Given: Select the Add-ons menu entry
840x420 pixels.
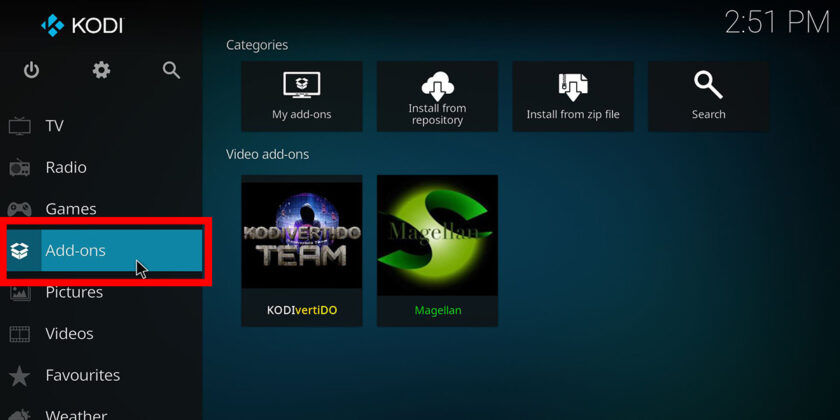Looking at the screenshot, I should click(x=104, y=251).
